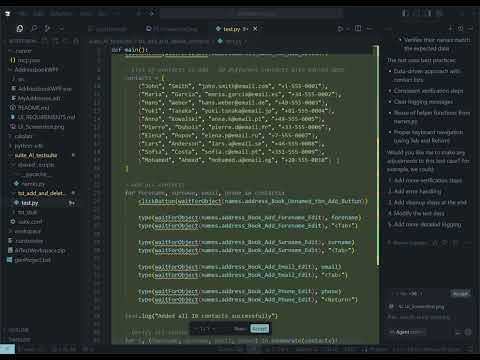Viewport: 480px width, 360px height.
Task: Select AddressbookWPF.exe in the Explorer
Action: 44,89
